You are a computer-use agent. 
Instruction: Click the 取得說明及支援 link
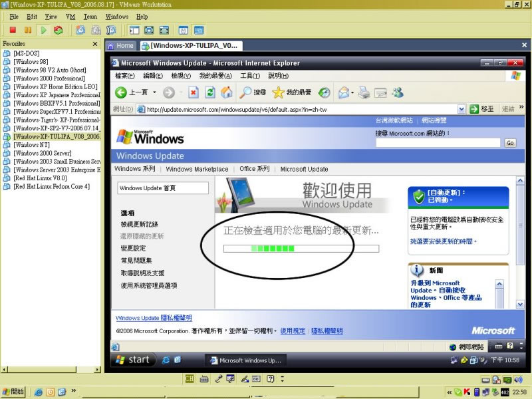(142, 273)
